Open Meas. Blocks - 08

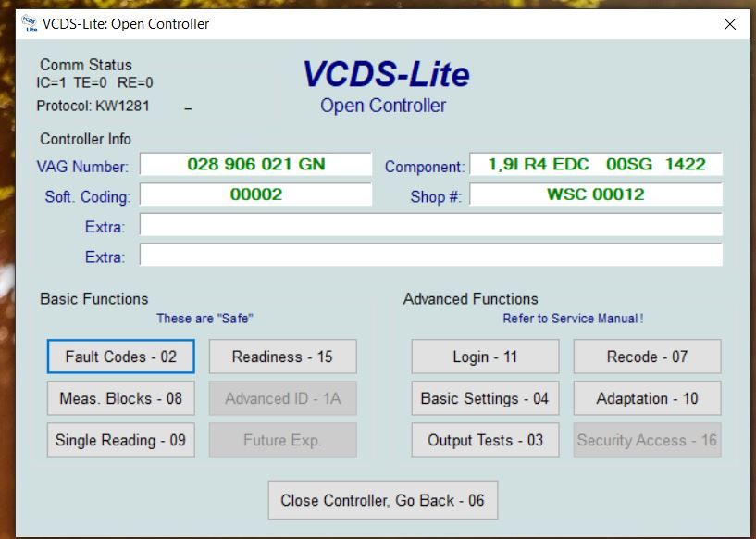pyautogui.click(x=121, y=398)
